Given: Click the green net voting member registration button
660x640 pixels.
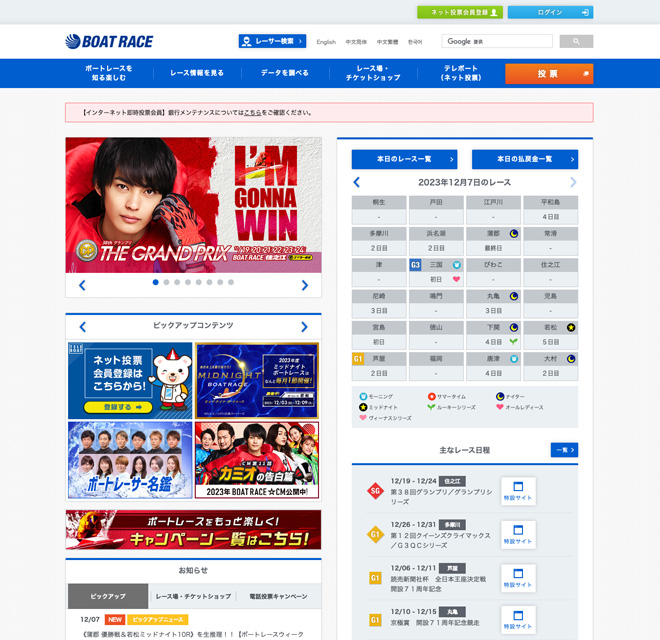Looking at the screenshot, I should [x=460, y=12].
